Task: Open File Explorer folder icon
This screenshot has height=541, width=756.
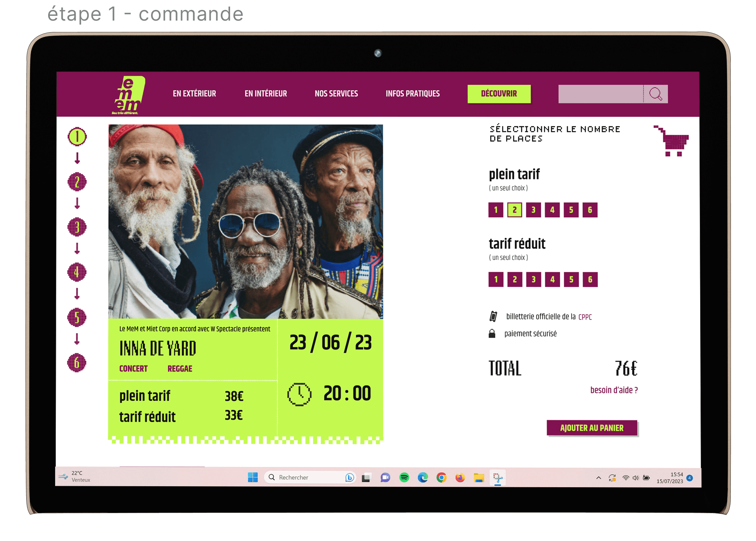Action: (478, 477)
